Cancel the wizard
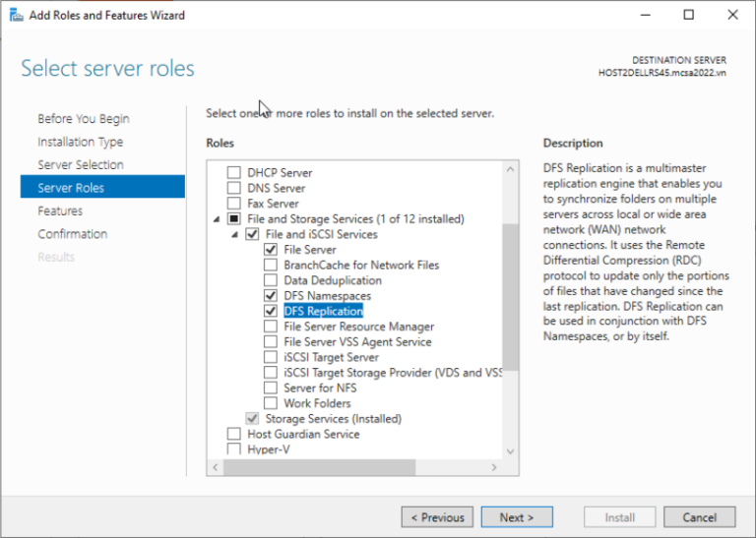Screen dimensions: 756x538 (x=699, y=517)
